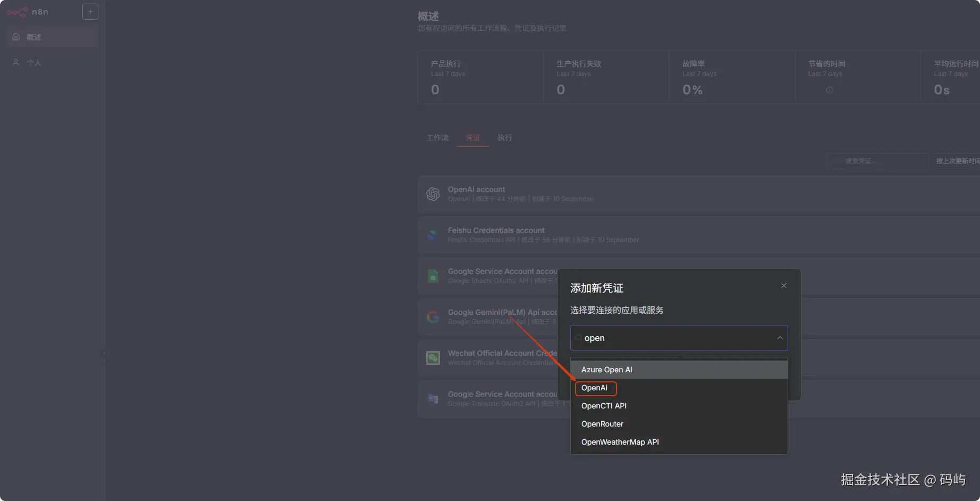Open the Google Translate OAuth2 service account credential
The image size is (980, 501).
[x=487, y=399]
